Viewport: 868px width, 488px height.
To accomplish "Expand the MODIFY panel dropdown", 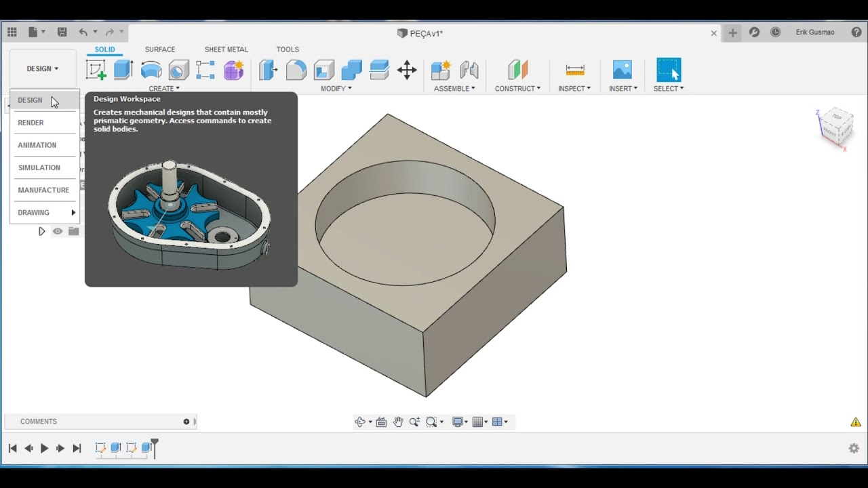I will point(336,88).
